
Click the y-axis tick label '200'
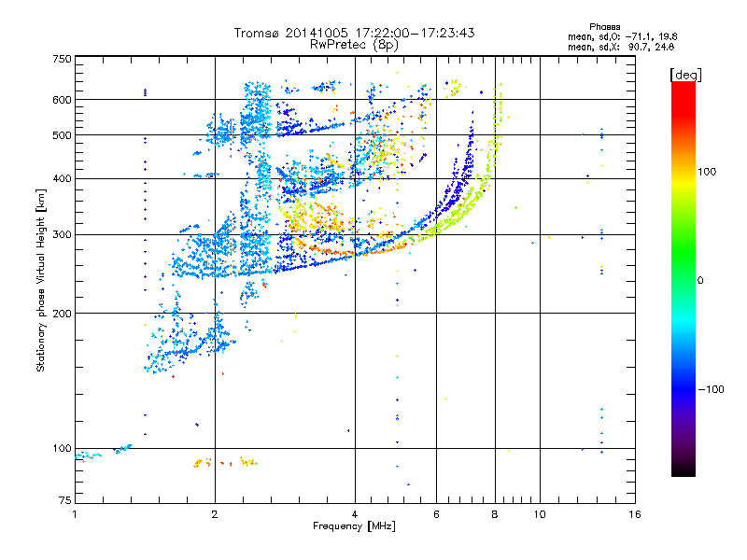62,314
